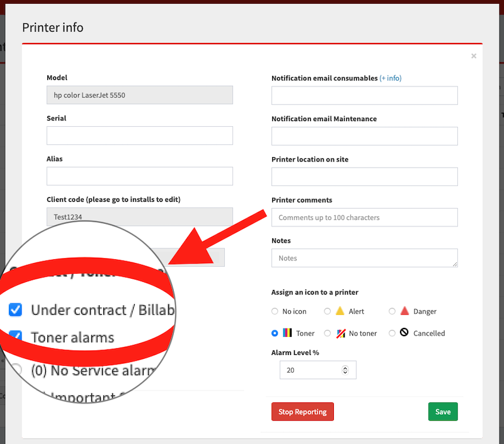Viewport: 504px width, 444px height.
Task: Select the Cancelled radio button
Action: [392, 333]
